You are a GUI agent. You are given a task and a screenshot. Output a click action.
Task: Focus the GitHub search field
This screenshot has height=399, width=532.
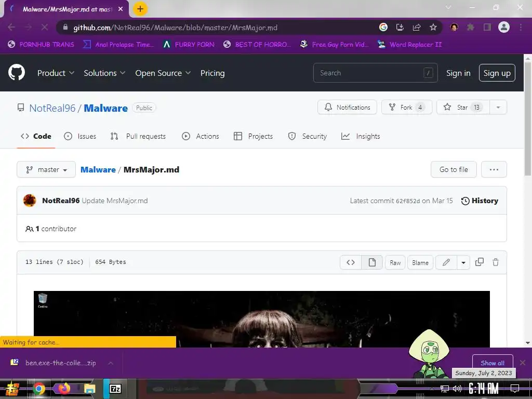pos(375,73)
